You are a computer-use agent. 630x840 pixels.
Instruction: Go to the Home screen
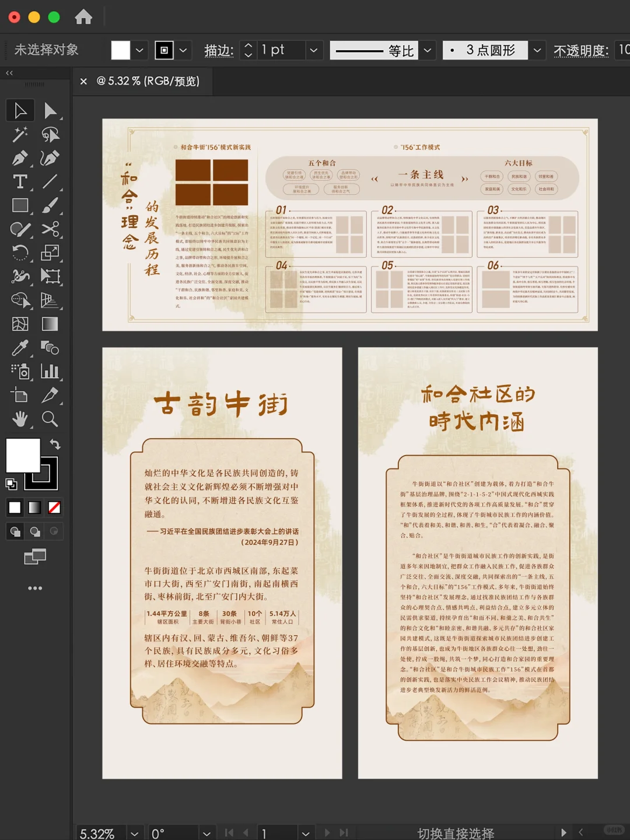click(83, 17)
